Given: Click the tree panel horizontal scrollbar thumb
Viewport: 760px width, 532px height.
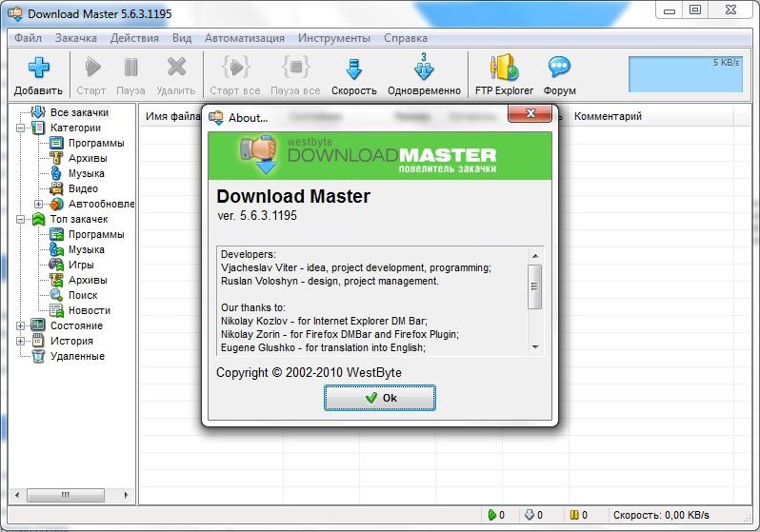Looking at the screenshot, I should pyautogui.click(x=66, y=495).
